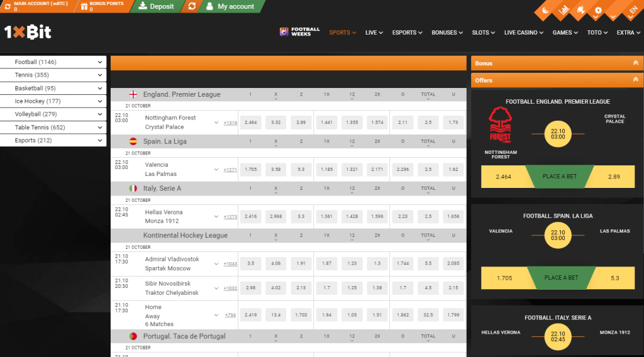Expand Admiral Vladivostok vs Spartak Moscow chevron
The width and height of the screenshot is (644, 357).
[216, 264]
